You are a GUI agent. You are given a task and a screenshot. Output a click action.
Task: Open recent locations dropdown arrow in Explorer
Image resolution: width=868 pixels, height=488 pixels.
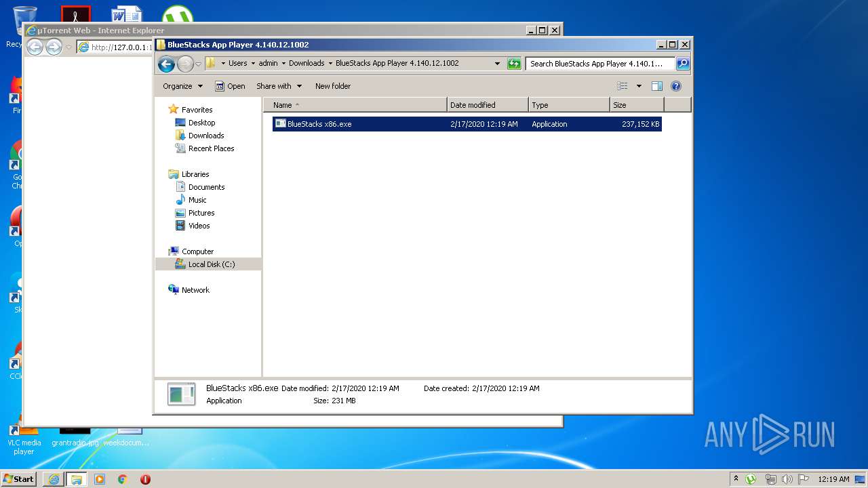(198, 64)
